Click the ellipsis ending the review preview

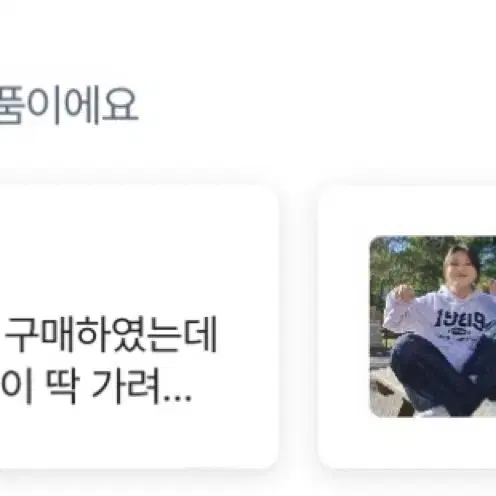(176, 398)
